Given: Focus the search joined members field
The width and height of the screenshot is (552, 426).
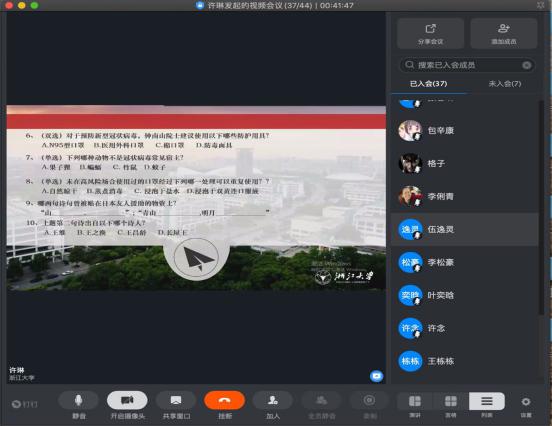Looking at the screenshot, I should (468, 65).
